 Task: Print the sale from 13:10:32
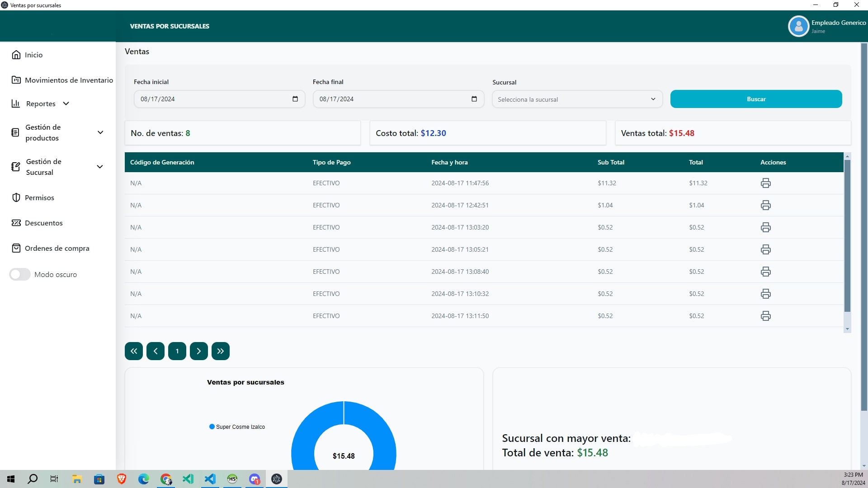point(765,294)
